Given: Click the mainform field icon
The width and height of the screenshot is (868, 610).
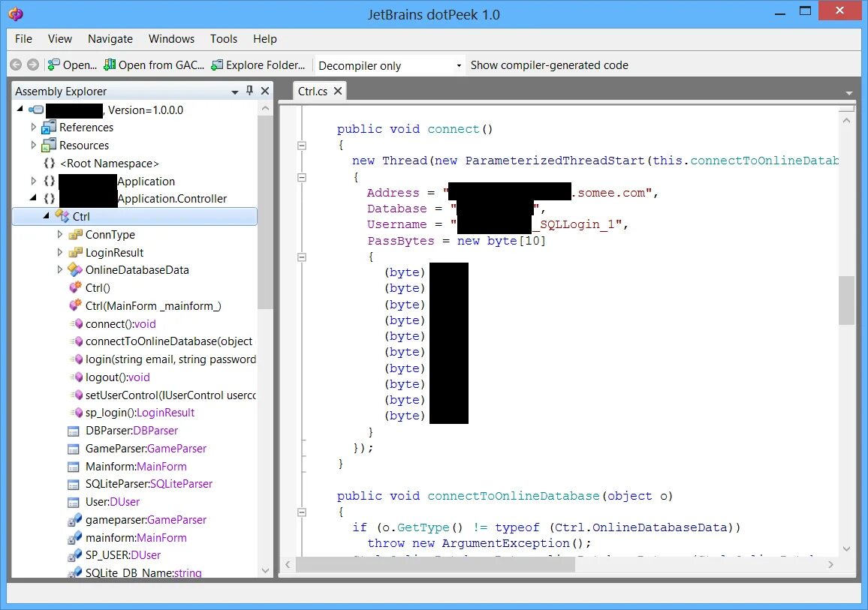Looking at the screenshot, I should (75, 537).
